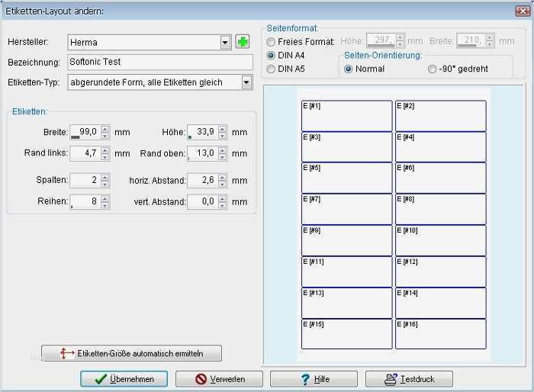Decrease the Breite label width value

pyautogui.click(x=105, y=136)
